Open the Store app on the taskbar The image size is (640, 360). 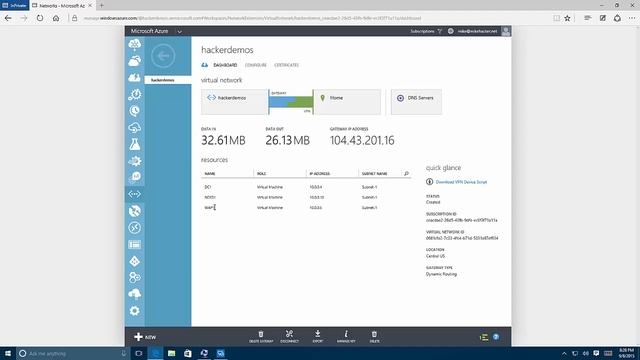pos(188,353)
